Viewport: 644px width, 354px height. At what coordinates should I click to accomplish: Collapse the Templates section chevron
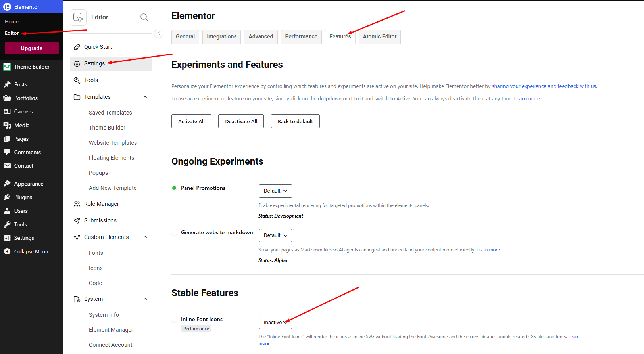(x=145, y=97)
